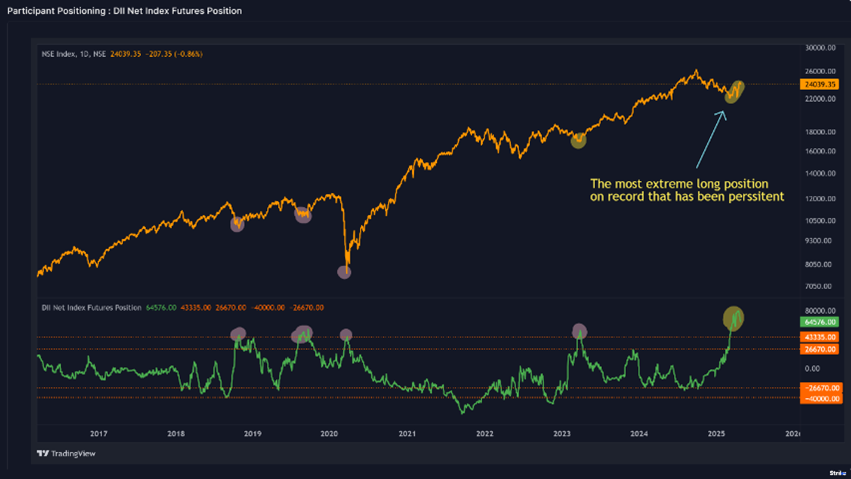Click the 26670.00 orange level label
851x479 pixels.
pyautogui.click(x=820, y=349)
